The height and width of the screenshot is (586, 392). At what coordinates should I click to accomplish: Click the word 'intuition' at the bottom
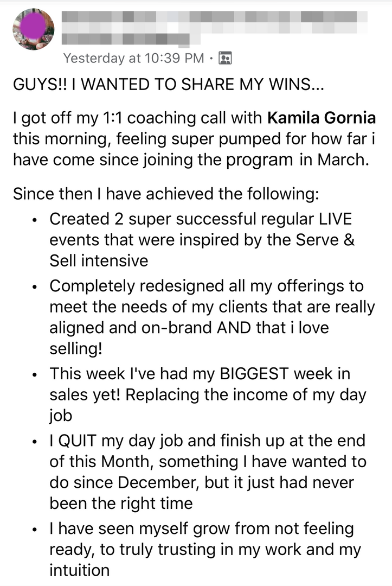tap(79, 570)
